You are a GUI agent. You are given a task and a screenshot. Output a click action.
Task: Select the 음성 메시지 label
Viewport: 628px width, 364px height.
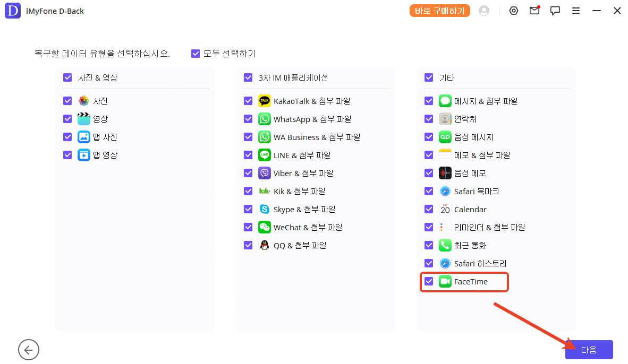coord(474,137)
